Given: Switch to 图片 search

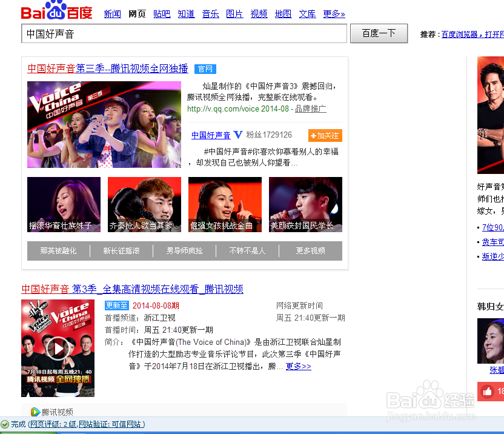Looking at the screenshot, I should click(234, 14).
